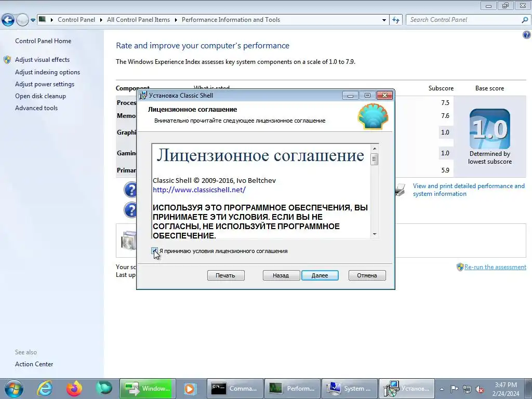This screenshot has width=532, height=399.
Task: Open Control Panel Home link
Action: (x=43, y=41)
